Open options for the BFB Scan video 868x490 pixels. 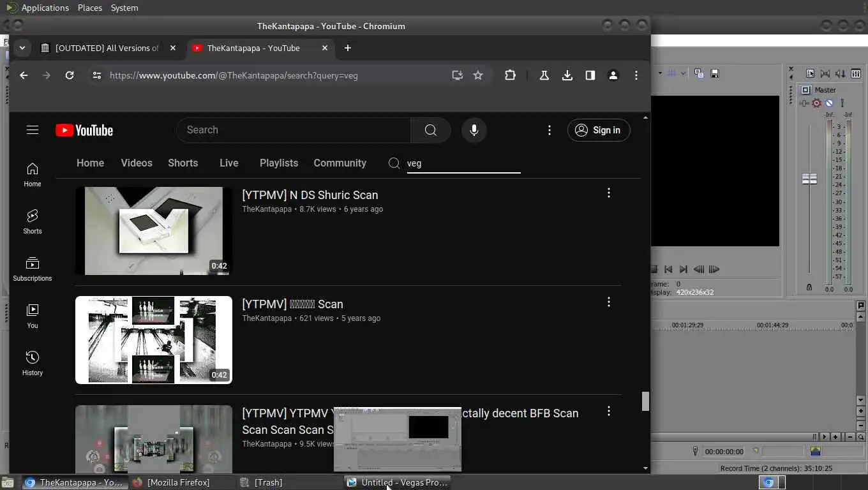609,411
